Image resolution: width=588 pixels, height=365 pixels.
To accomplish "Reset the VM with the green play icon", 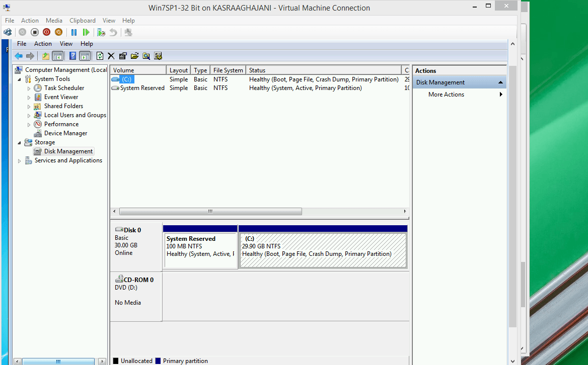I will 86,32.
